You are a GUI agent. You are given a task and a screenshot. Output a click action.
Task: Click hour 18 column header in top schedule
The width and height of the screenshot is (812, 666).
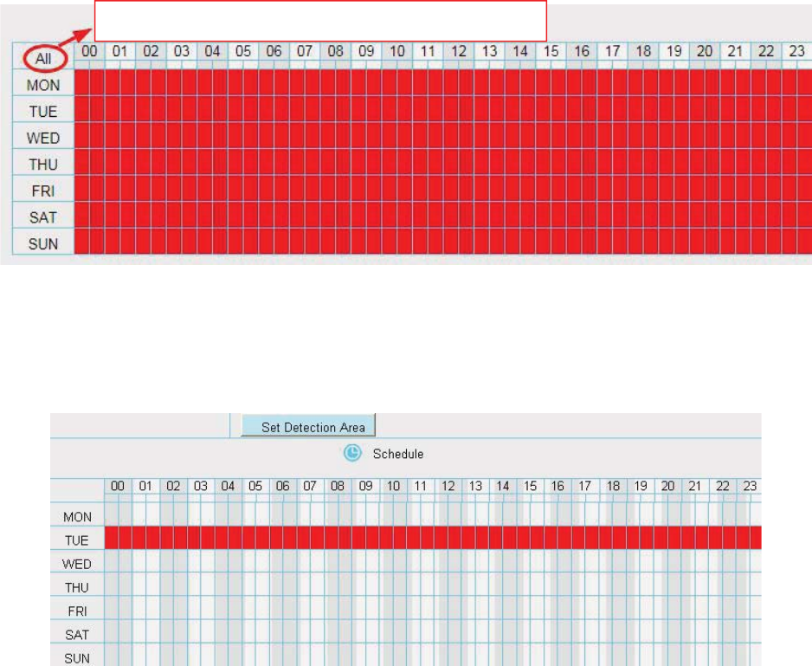click(x=643, y=51)
